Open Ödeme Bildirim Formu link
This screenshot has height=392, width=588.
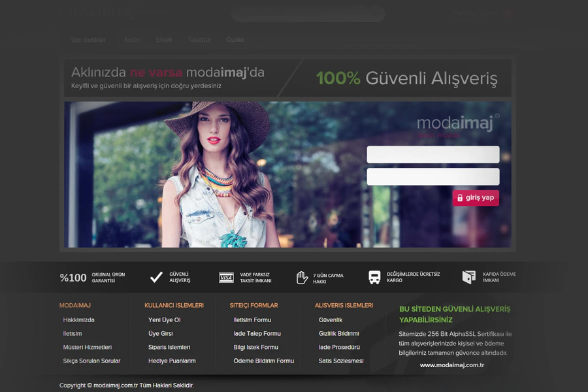point(264,361)
